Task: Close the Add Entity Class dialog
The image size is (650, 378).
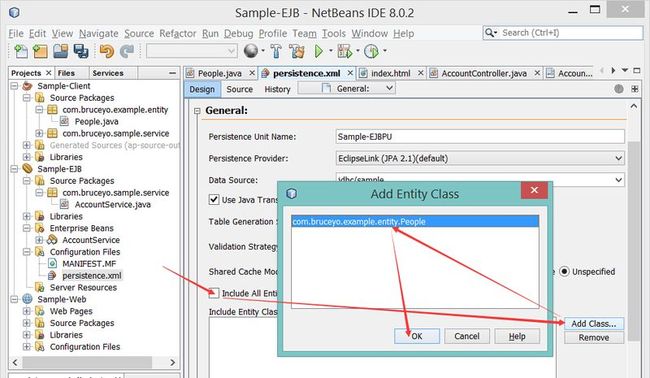Action: click(x=534, y=190)
